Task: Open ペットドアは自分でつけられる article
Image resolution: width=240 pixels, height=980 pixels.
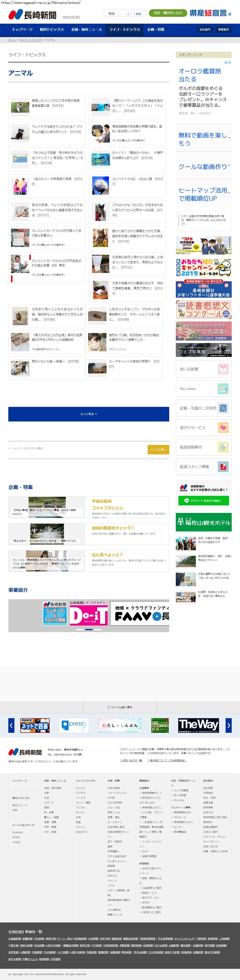Action: click(x=47, y=133)
